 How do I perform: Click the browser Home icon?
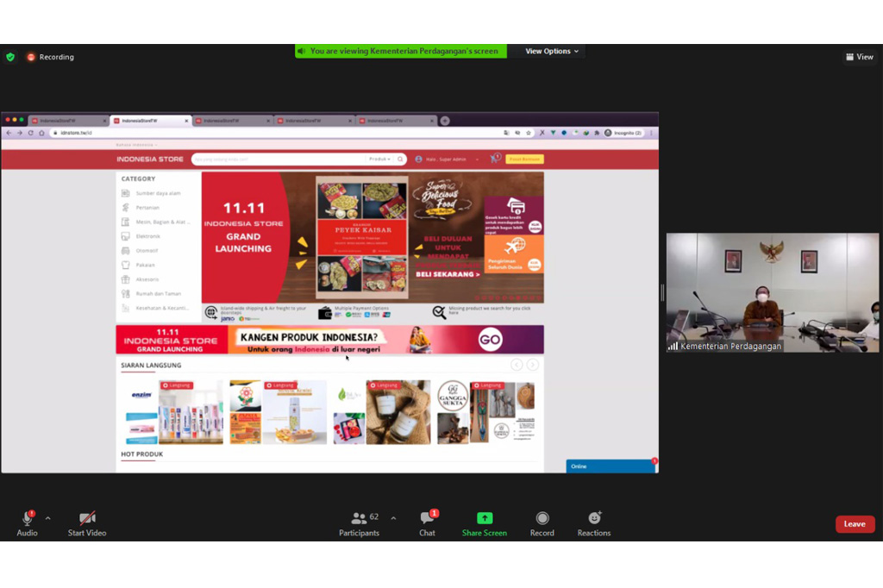tap(41, 133)
